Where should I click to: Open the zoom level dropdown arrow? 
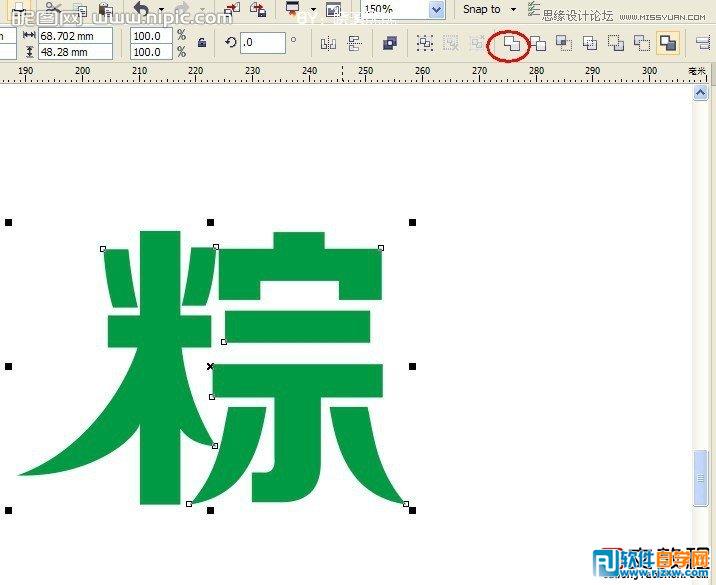(x=437, y=10)
